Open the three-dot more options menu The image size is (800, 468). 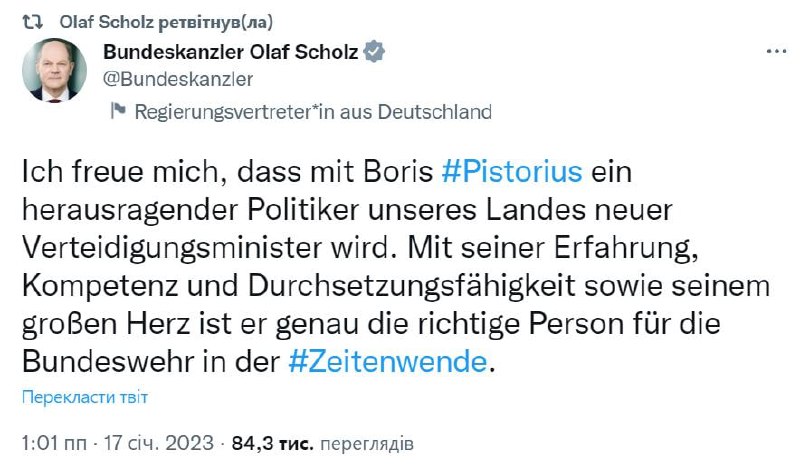pos(775,51)
